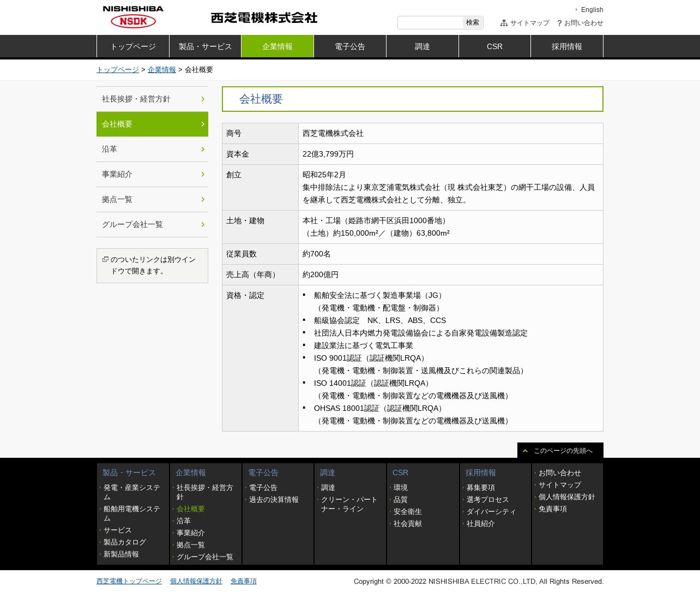Open the 電子公告 navigation tab
Viewport: 700px width, 592px height.
coord(350,46)
